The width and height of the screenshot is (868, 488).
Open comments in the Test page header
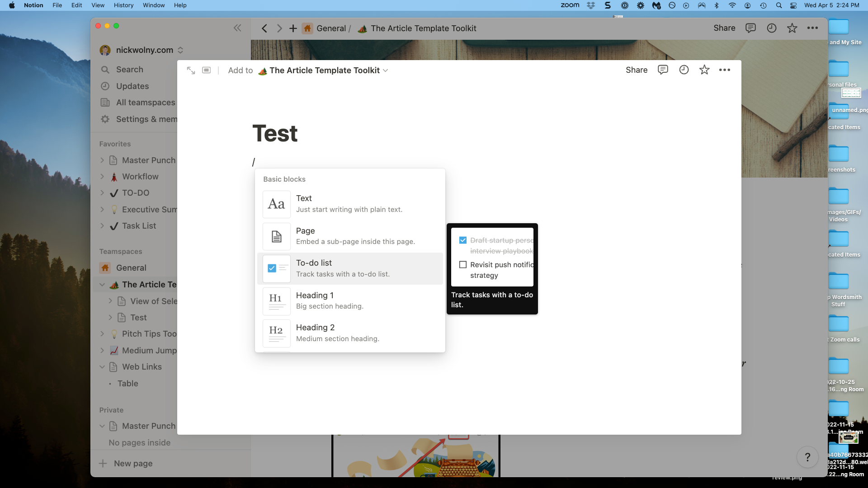click(663, 70)
